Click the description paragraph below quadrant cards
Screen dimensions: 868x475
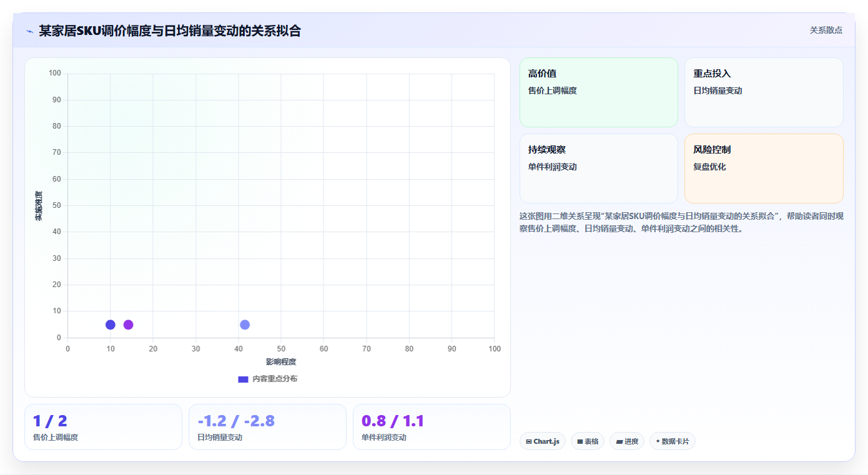pos(681,222)
